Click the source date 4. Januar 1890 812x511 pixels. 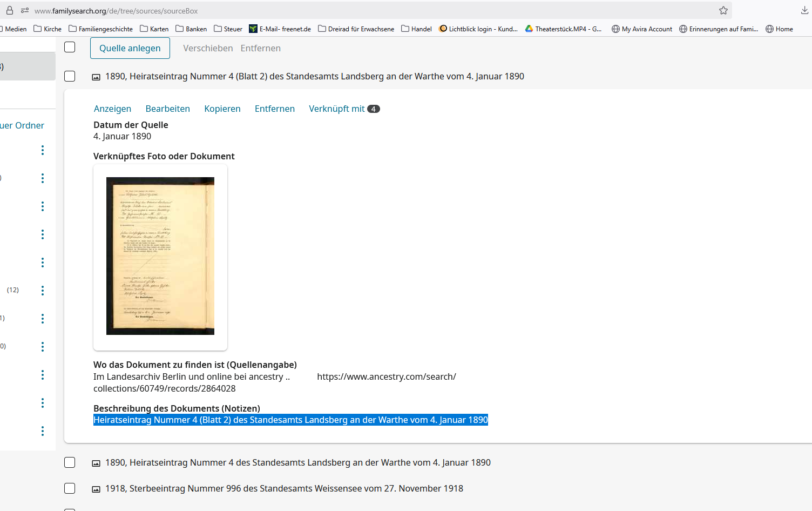pyautogui.click(x=122, y=136)
